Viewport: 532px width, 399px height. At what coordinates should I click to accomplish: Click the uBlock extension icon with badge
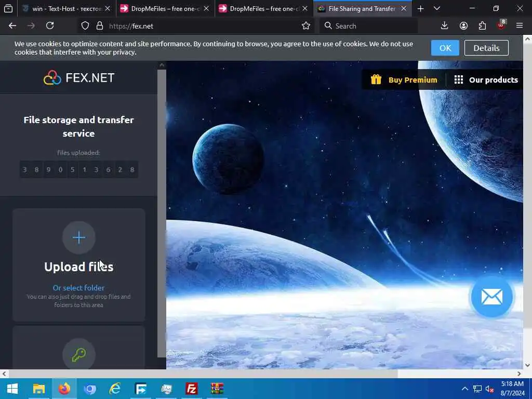[501, 25]
